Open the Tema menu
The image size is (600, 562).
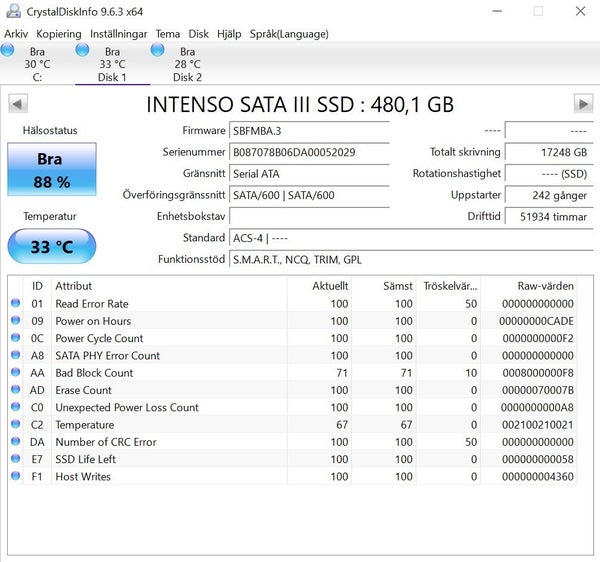click(x=168, y=34)
